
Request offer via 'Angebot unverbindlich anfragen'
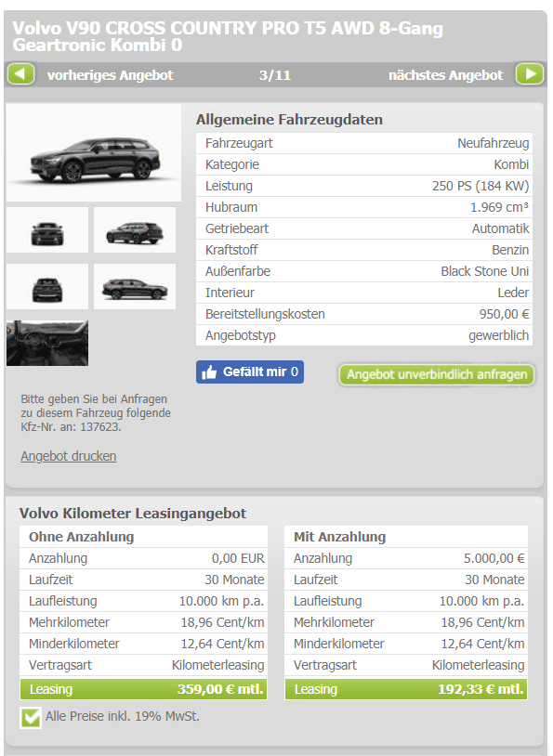point(437,374)
